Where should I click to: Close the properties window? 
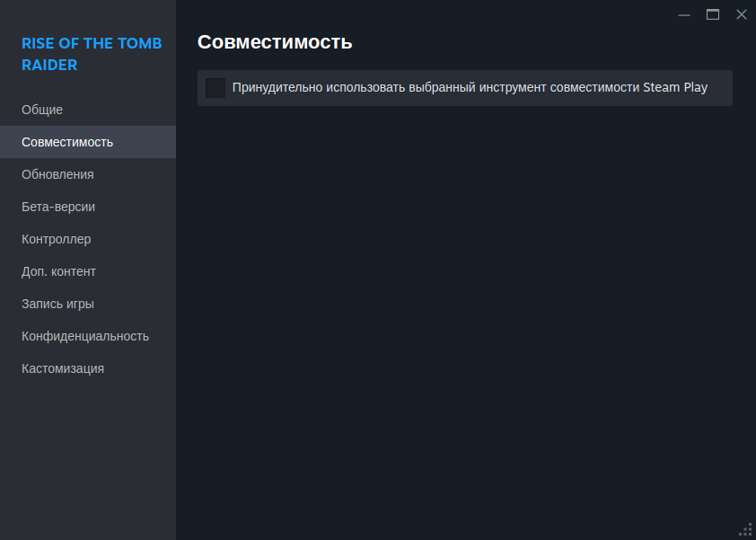[742, 14]
